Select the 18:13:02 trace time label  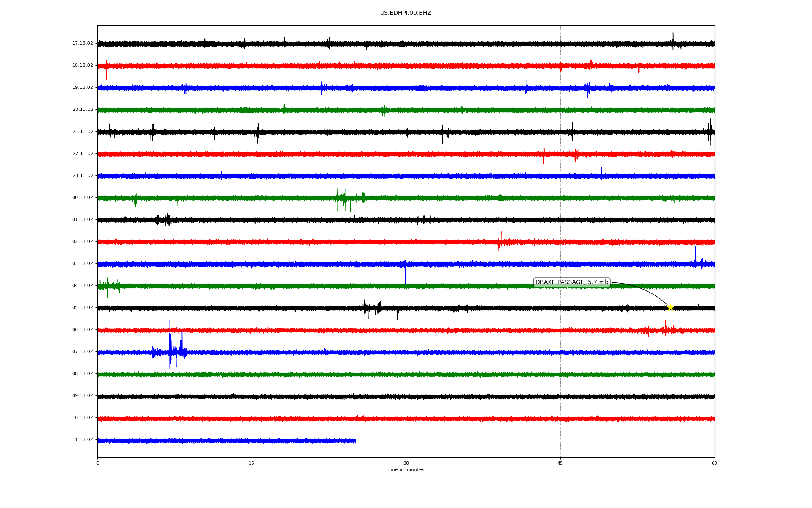[82, 65]
